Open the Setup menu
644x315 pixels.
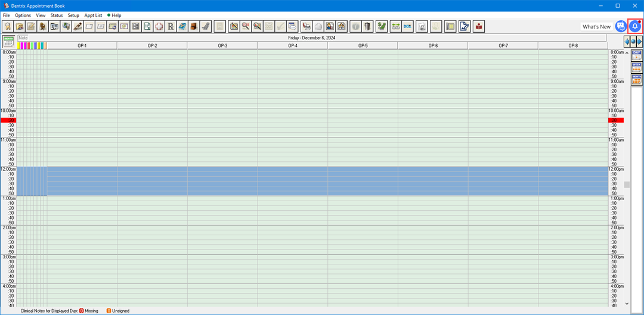click(73, 15)
